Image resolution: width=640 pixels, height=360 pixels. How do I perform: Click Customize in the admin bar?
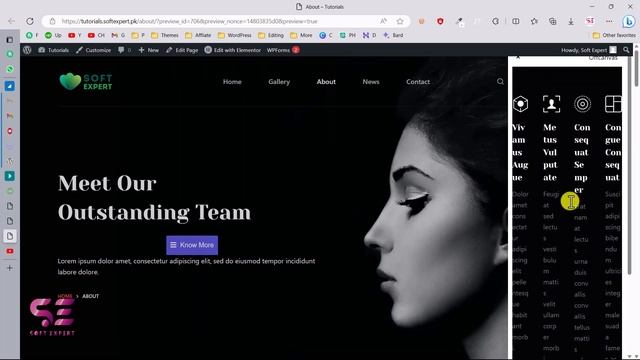pyautogui.click(x=93, y=50)
